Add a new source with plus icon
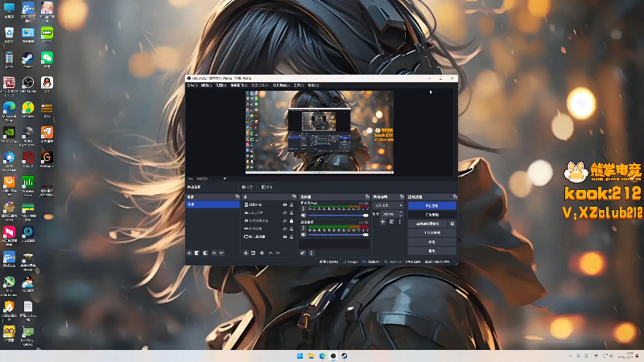Image resolution: width=644 pixels, height=362 pixels. 246,253
